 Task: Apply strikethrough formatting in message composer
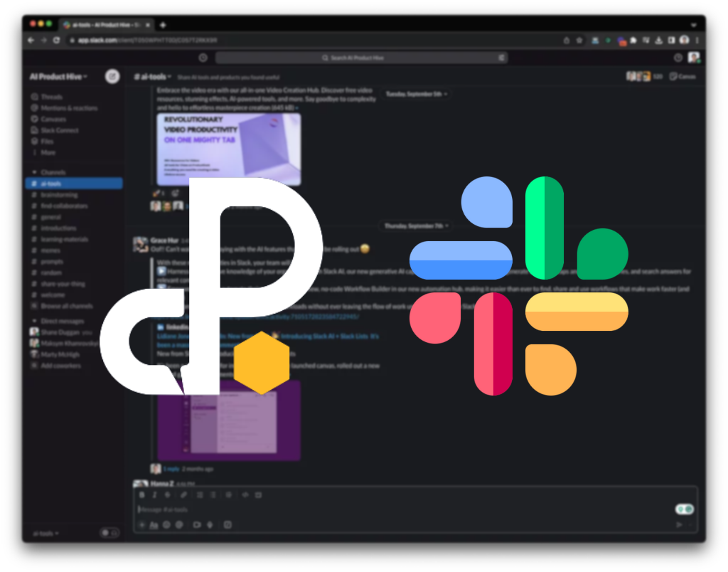[x=168, y=495]
